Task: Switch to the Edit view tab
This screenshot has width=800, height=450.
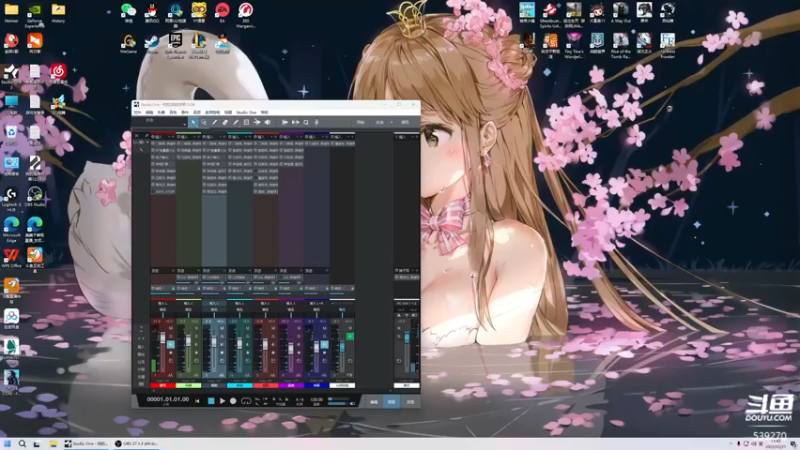Action: (373, 402)
